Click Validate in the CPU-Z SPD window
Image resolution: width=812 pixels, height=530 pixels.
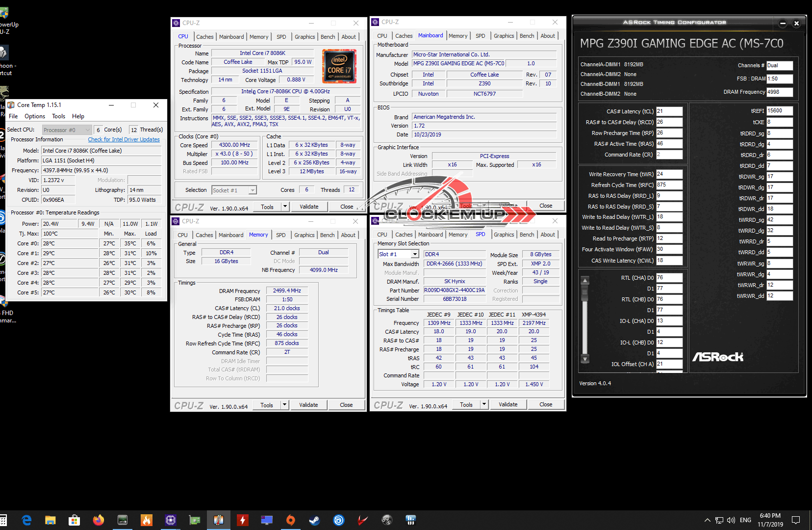pos(508,404)
